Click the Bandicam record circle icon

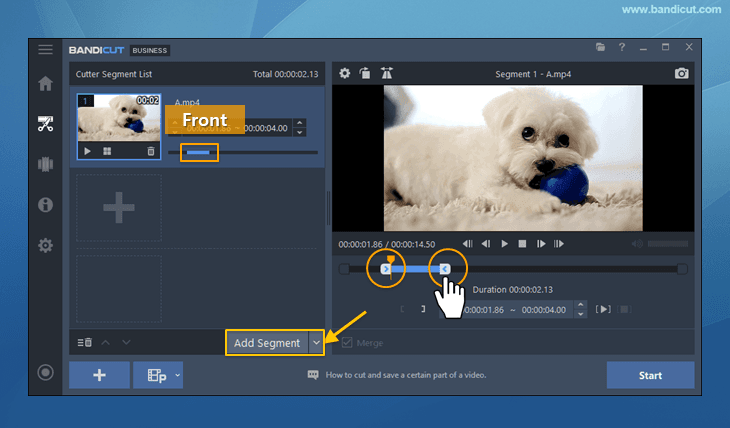[45, 372]
